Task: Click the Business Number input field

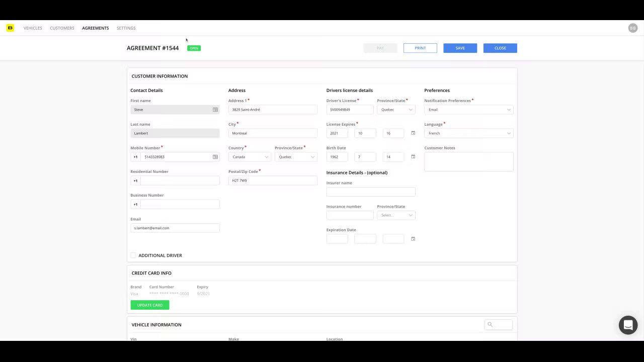Action: (x=180, y=204)
